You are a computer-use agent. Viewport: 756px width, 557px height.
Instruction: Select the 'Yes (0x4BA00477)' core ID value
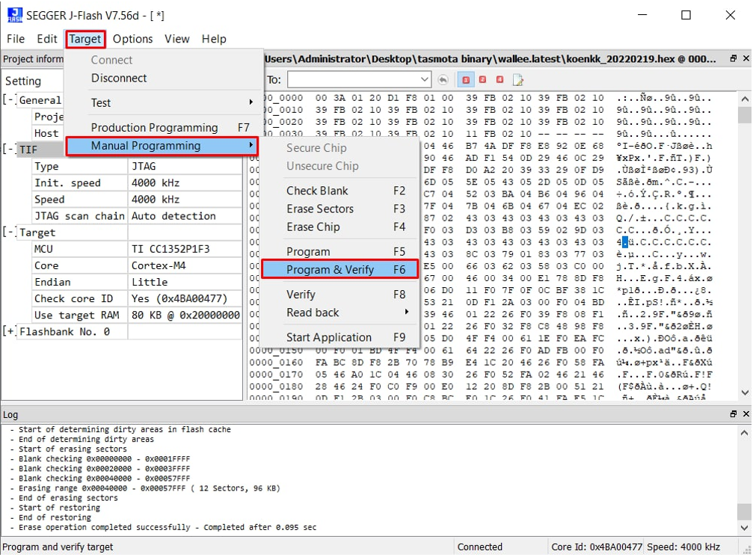point(185,298)
